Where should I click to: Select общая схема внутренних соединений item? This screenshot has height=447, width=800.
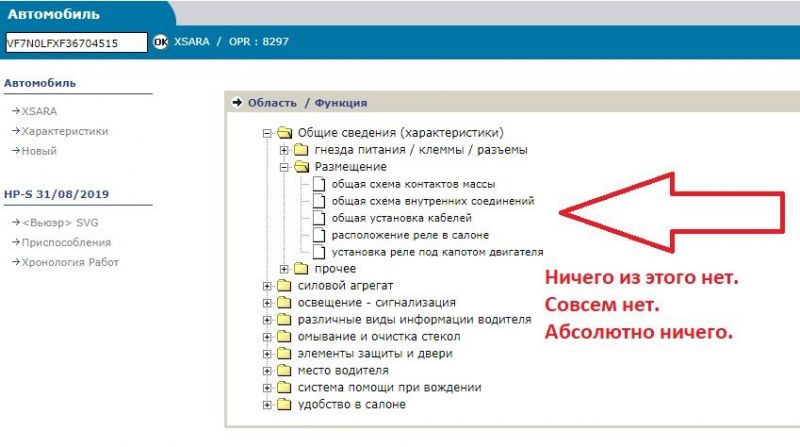432,201
